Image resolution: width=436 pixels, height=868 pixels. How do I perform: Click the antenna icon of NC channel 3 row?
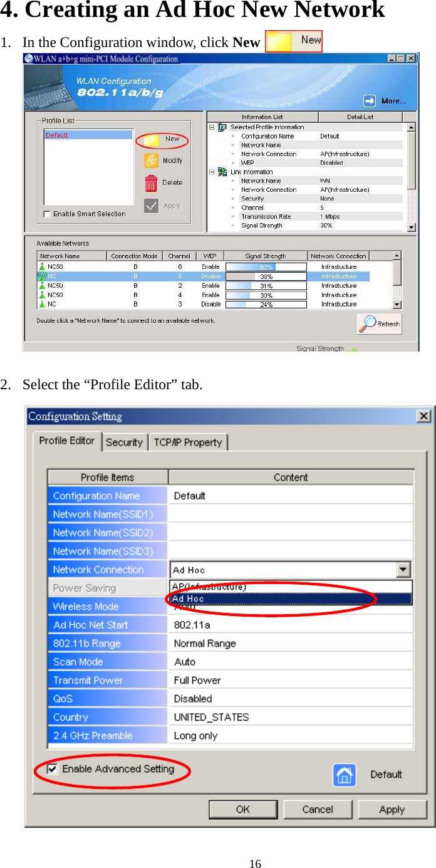[x=42, y=304]
